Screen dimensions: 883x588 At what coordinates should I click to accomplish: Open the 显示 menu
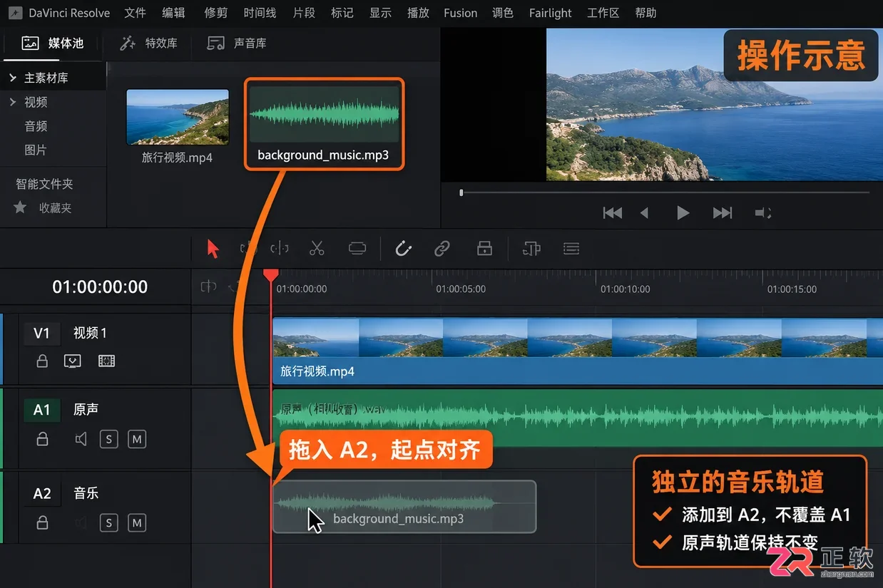(380, 13)
